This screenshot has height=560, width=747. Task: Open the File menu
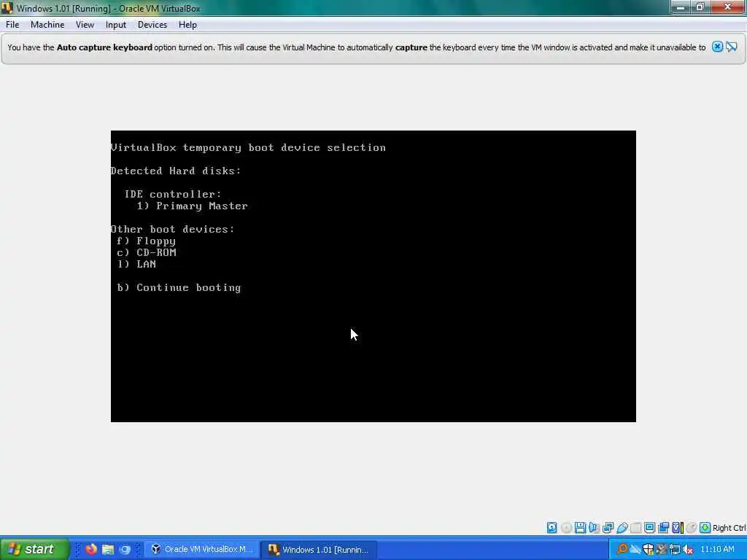coord(12,25)
